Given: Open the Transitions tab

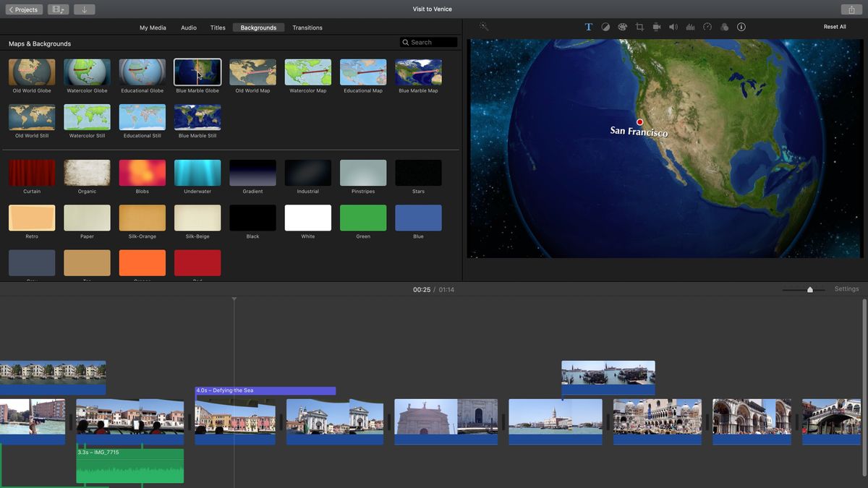Looking at the screenshot, I should pos(307,27).
